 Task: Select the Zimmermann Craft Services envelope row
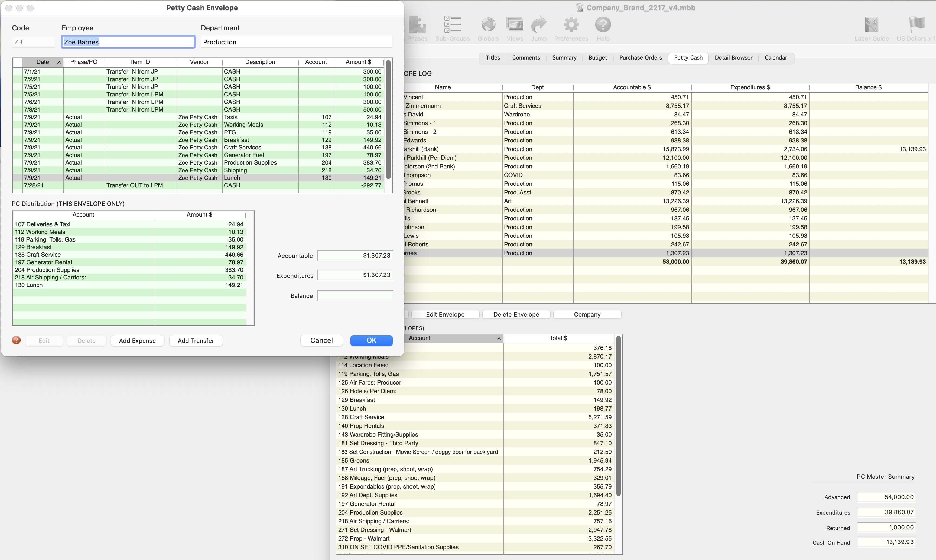(x=666, y=106)
